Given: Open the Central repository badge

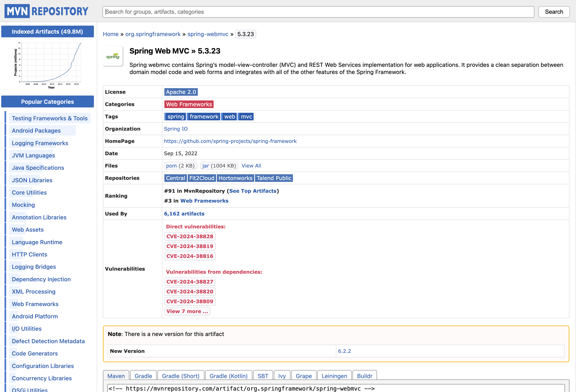Looking at the screenshot, I should coord(175,178).
